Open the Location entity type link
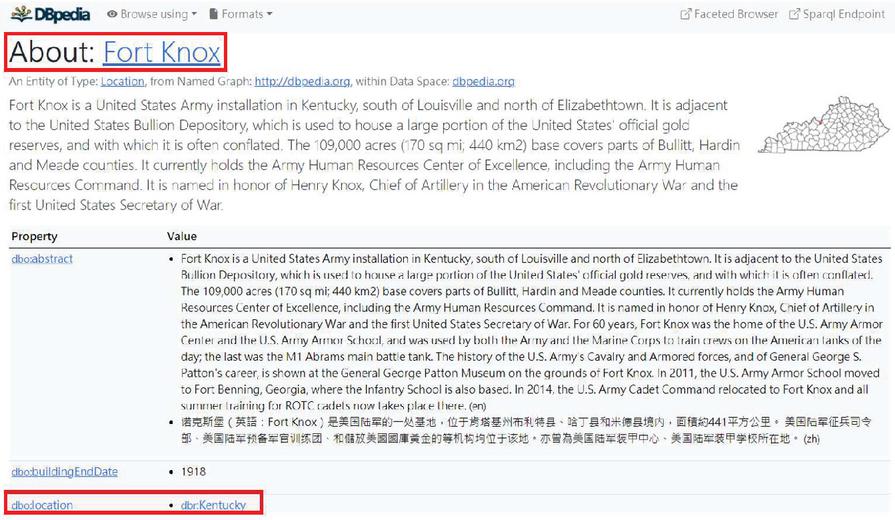The width and height of the screenshot is (895, 520). 123,82
